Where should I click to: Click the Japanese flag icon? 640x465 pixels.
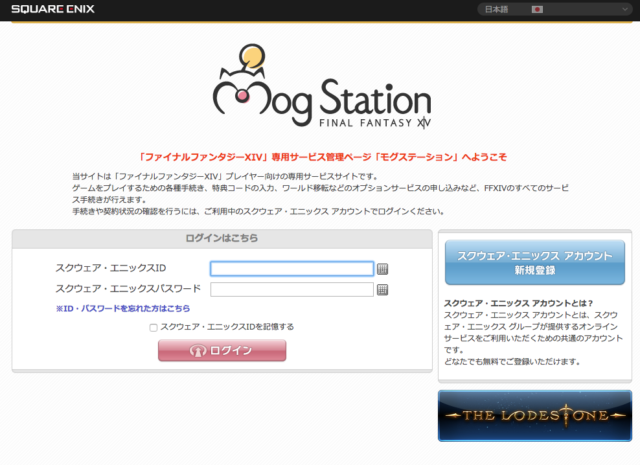click(x=537, y=9)
